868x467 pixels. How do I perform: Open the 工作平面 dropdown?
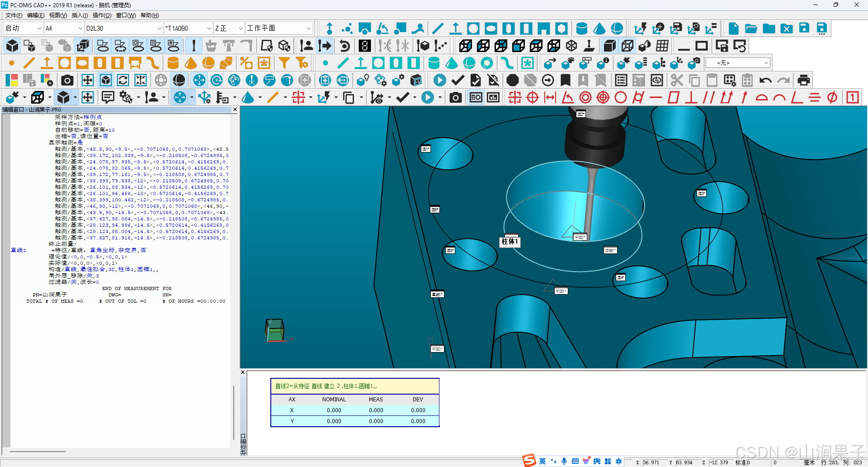[279, 28]
